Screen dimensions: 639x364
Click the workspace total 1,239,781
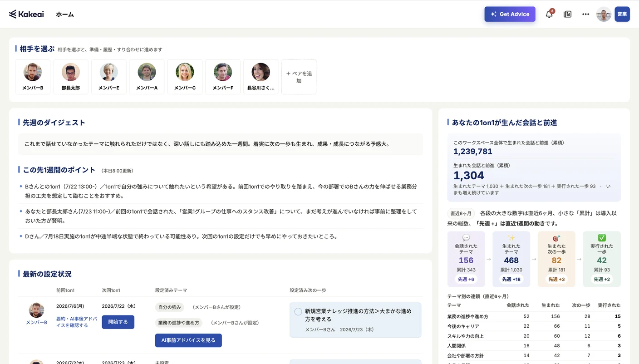coord(473,152)
